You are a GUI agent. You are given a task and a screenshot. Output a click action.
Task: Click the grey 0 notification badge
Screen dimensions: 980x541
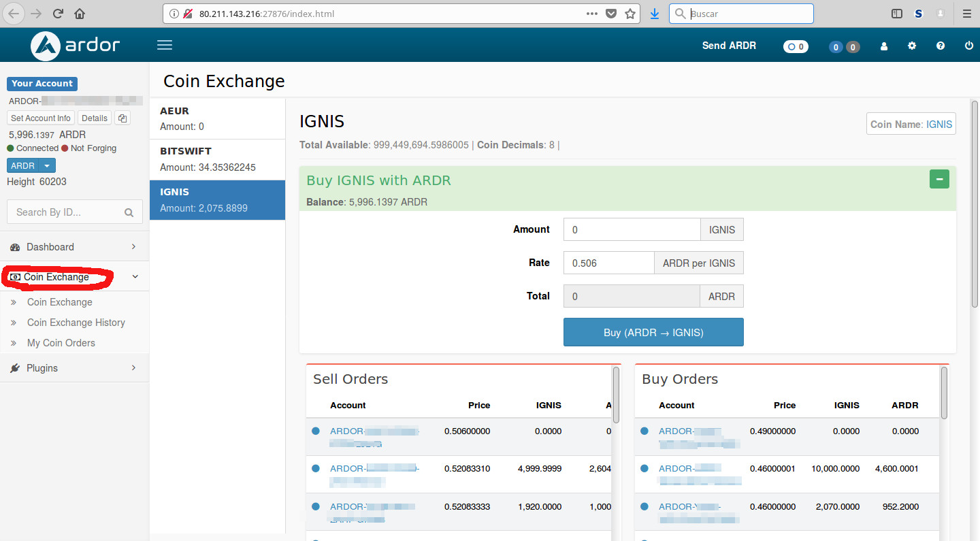click(853, 47)
